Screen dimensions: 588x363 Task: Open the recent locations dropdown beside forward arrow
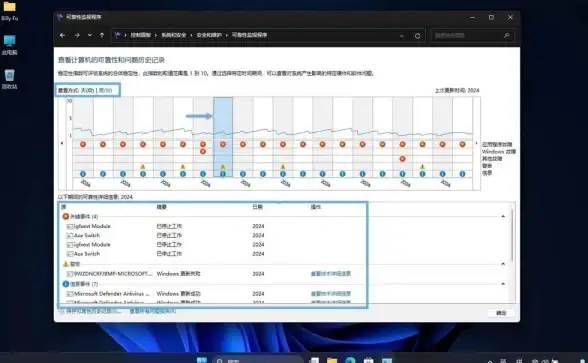click(90, 35)
